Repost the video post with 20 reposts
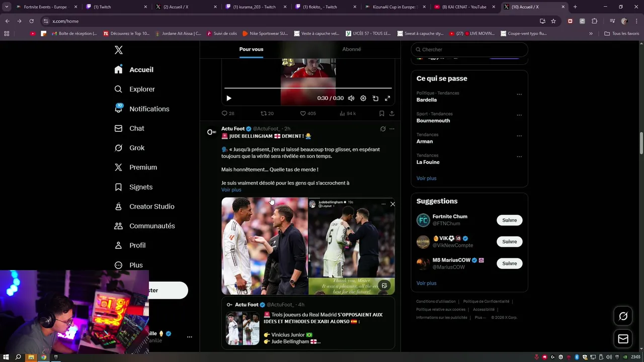The height and width of the screenshot is (362, 644). pyautogui.click(x=267, y=114)
